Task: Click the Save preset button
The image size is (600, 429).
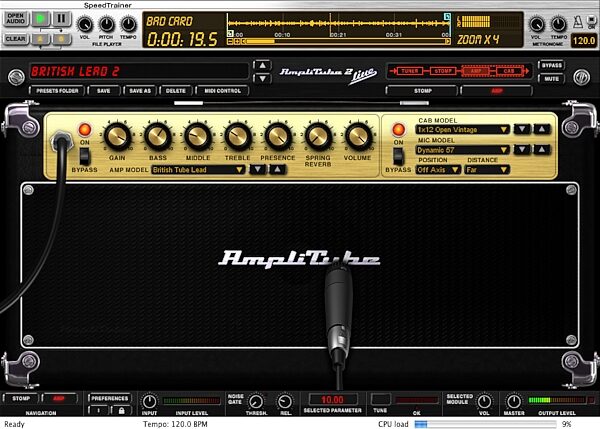Action: coord(103,91)
